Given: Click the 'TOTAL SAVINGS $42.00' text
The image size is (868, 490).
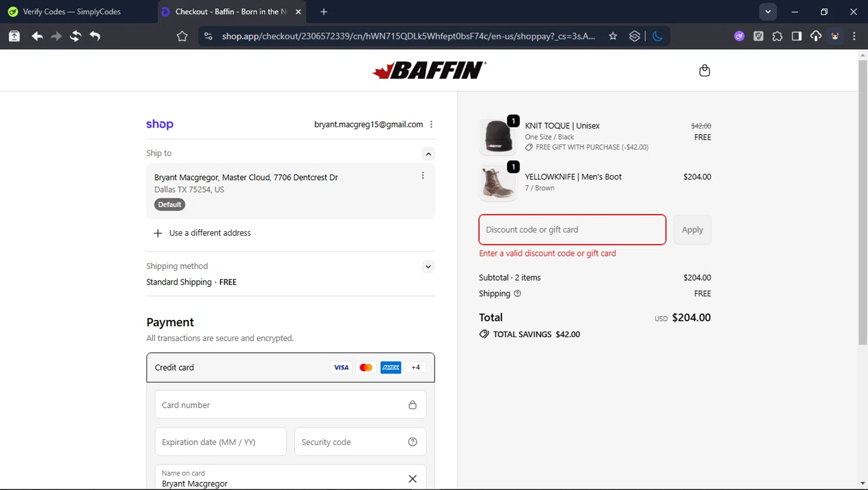Looking at the screenshot, I should pos(536,334).
